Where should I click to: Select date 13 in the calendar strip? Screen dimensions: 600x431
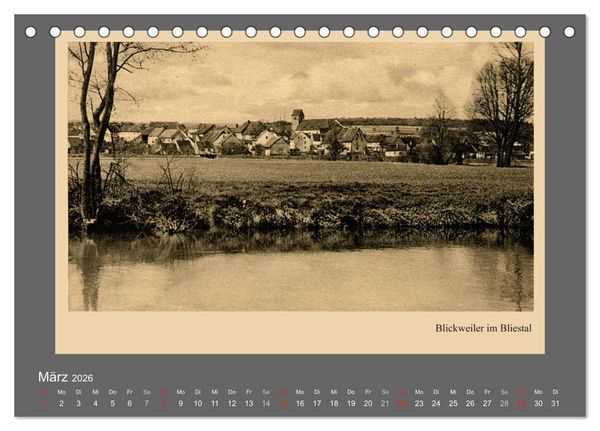249,403
